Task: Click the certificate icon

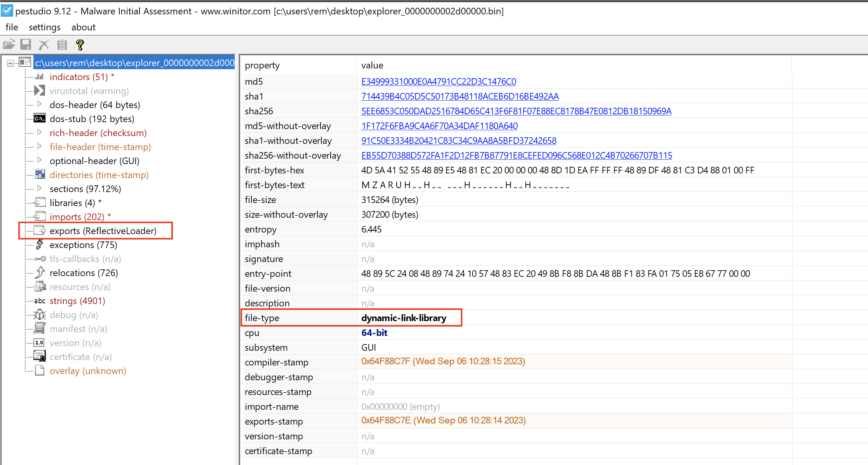Action: click(x=40, y=357)
